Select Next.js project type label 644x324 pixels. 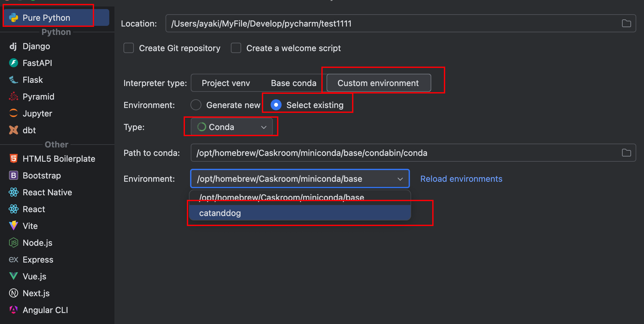36,293
